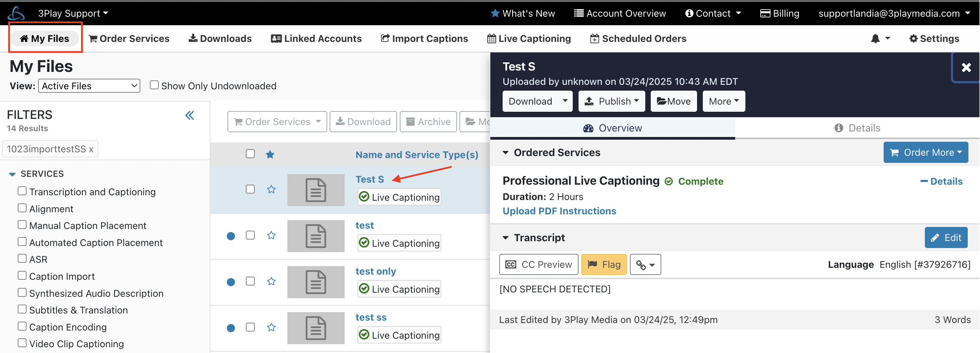Open the More dropdown in Test S panel

tap(724, 101)
